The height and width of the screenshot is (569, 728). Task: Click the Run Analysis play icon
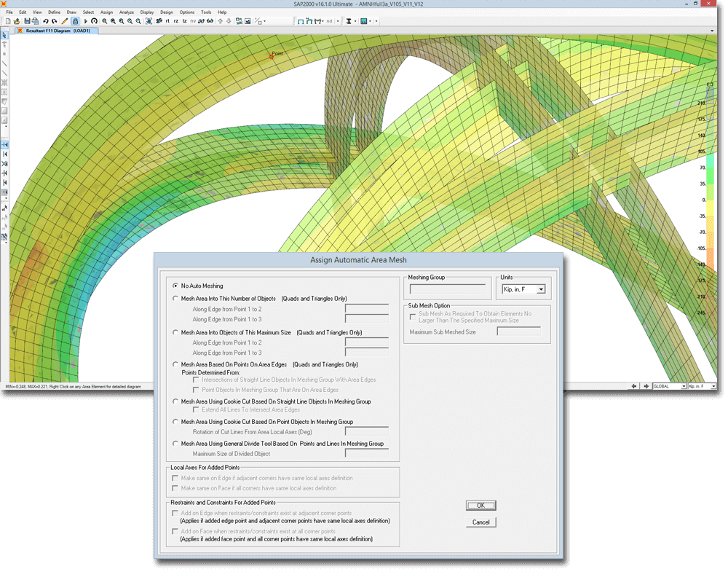pos(84,21)
